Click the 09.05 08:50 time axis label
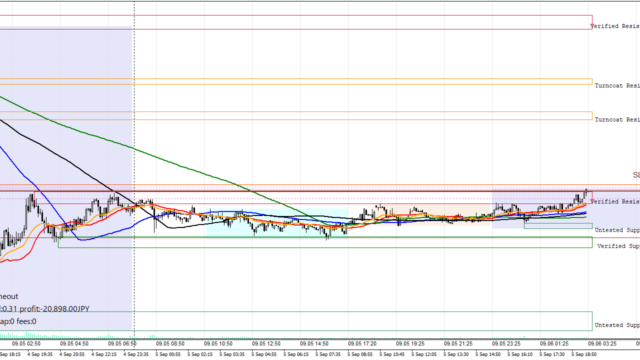 170,344
